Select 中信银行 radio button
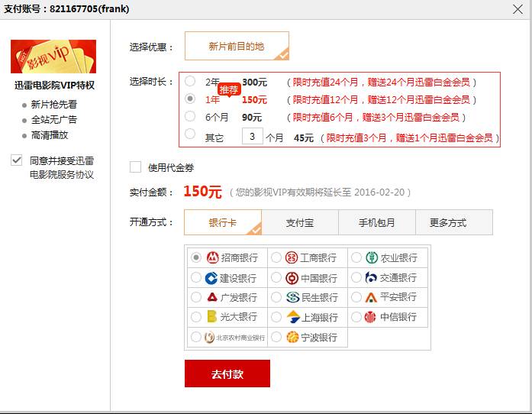 point(356,317)
